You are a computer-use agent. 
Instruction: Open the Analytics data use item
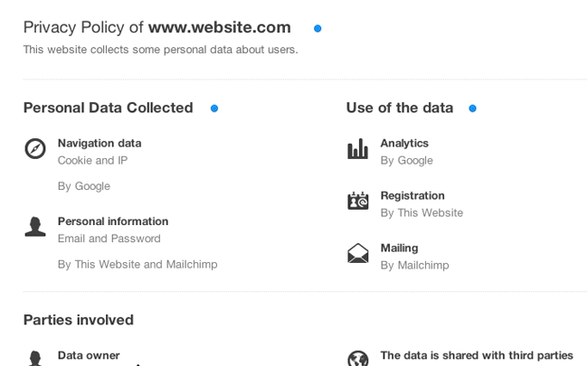pyautogui.click(x=404, y=143)
